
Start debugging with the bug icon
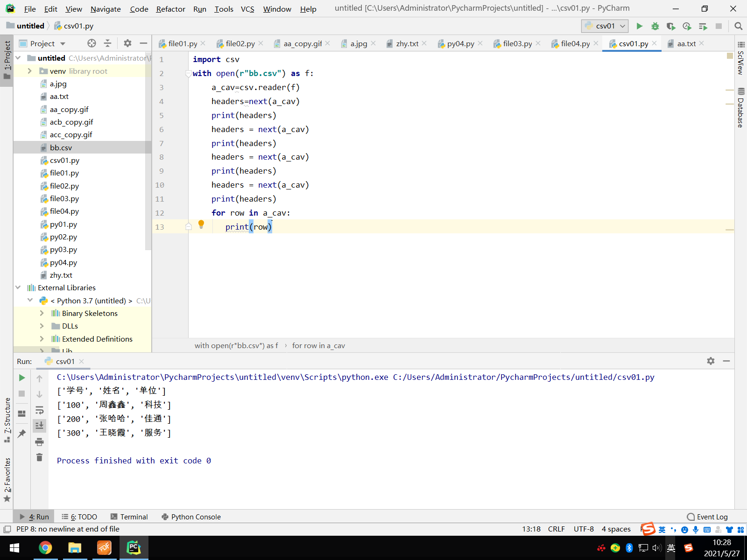(655, 26)
